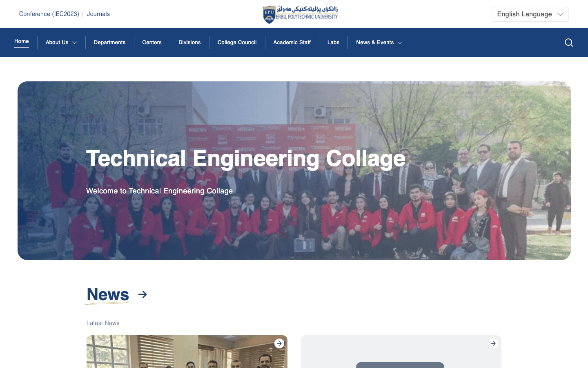Screen dimensions: 588x368
Task: Open the second news card arrow icon
Action: [x=493, y=343]
